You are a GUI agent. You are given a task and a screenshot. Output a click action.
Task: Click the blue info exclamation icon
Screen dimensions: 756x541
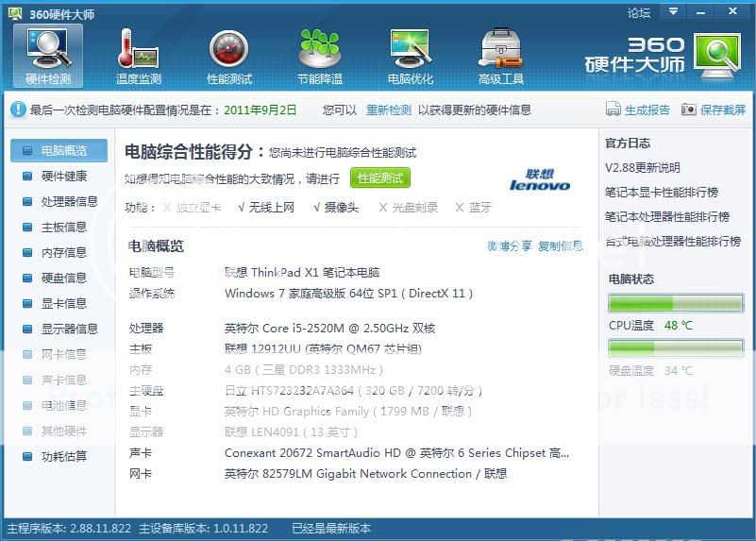[18, 110]
